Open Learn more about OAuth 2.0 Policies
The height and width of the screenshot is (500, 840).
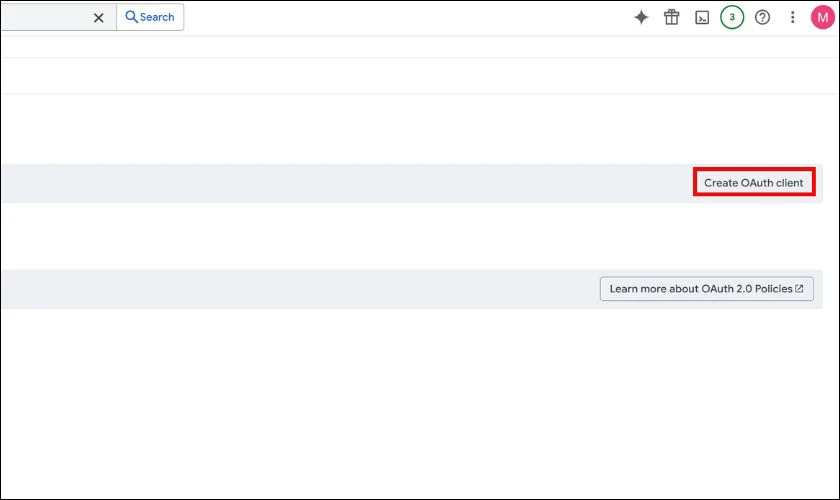pyautogui.click(x=707, y=289)
